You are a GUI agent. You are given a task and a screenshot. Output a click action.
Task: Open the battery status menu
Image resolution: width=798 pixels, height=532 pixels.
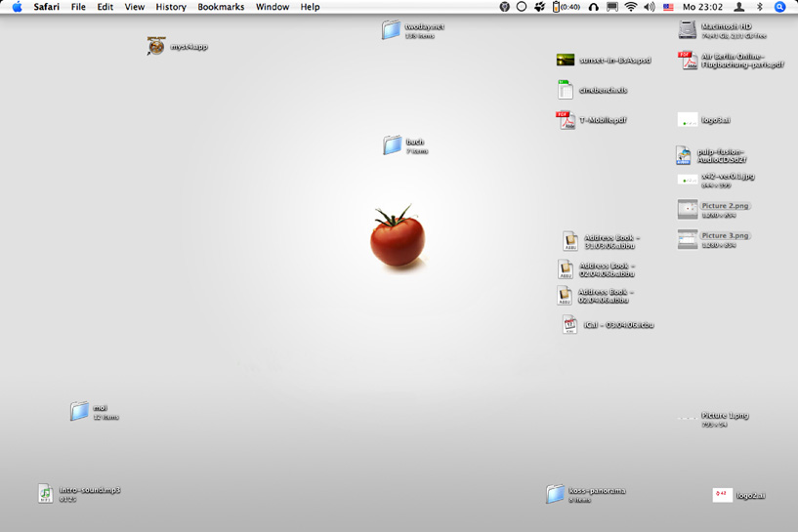[x=566, y=7]
